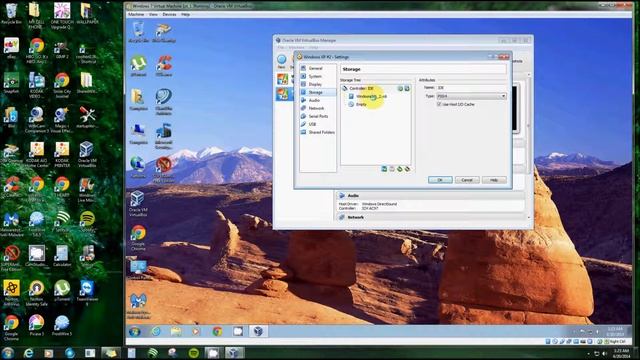Click WALLPAPER folder on host desktop
640x360 pixels.
(87, 13)
